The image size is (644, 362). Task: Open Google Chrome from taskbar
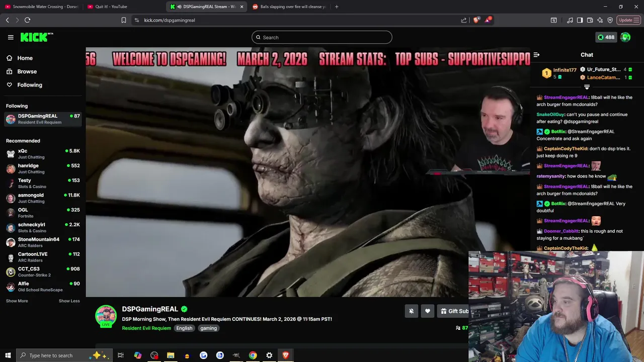point(253,355)
